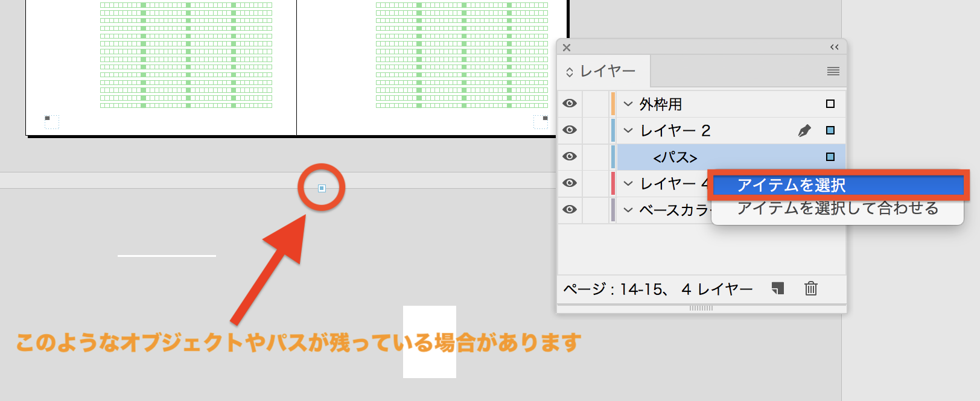
Task: Toggle the lock box for 外枠用 layer
Action: click(596, 104)
